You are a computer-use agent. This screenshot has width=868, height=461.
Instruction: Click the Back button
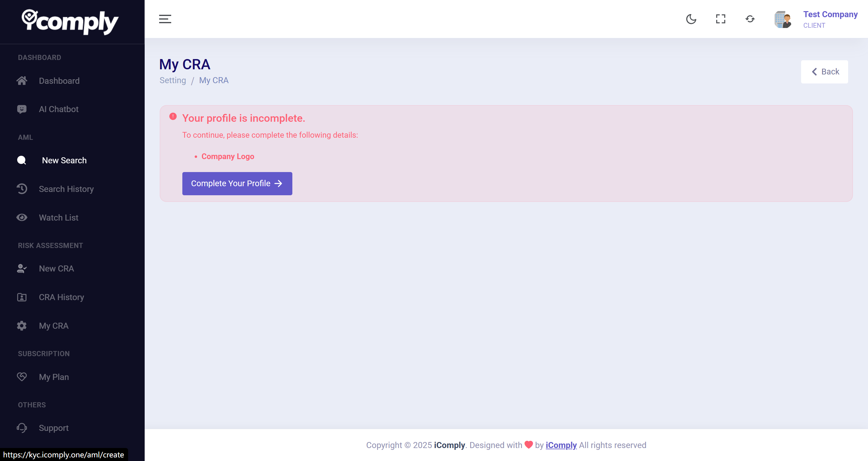(x=825, y=72)
